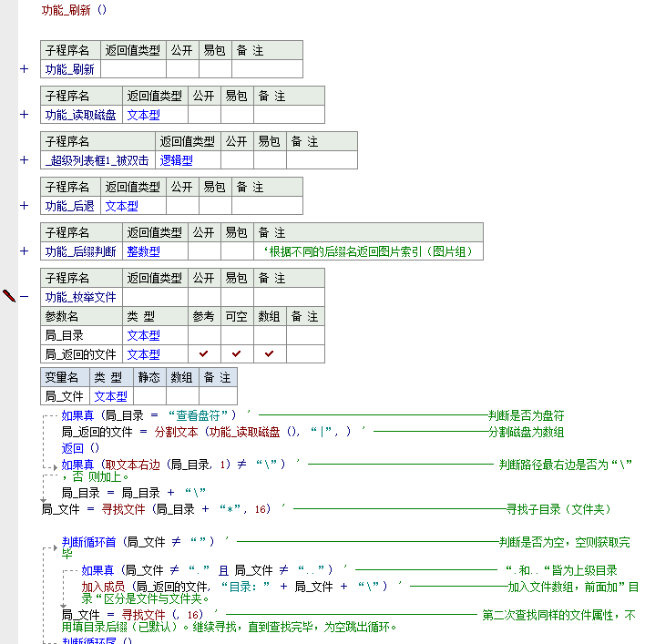Click return type 文本型 of 功能_读取磁盘
This screenshot has width=645, height=644.
coord(144,115)
